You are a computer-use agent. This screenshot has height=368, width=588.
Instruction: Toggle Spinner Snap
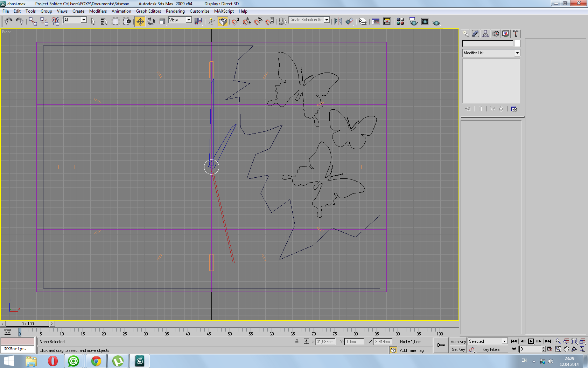click(x=269, y=22)
